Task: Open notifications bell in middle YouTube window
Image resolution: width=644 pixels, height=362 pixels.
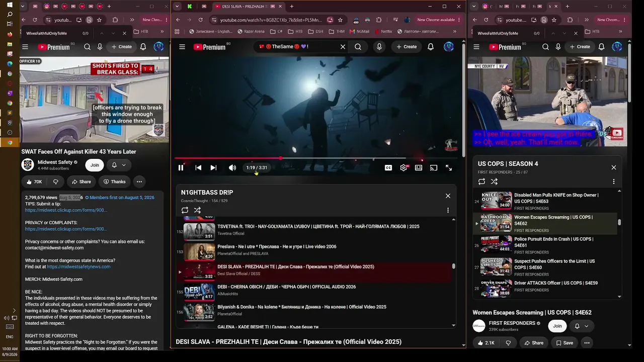Action: click(431, 47)
